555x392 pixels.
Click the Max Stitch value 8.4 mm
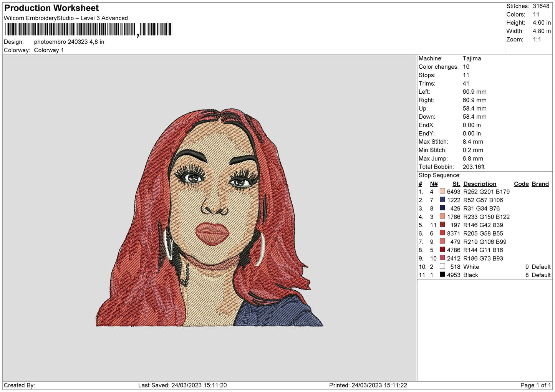point(473,142)
